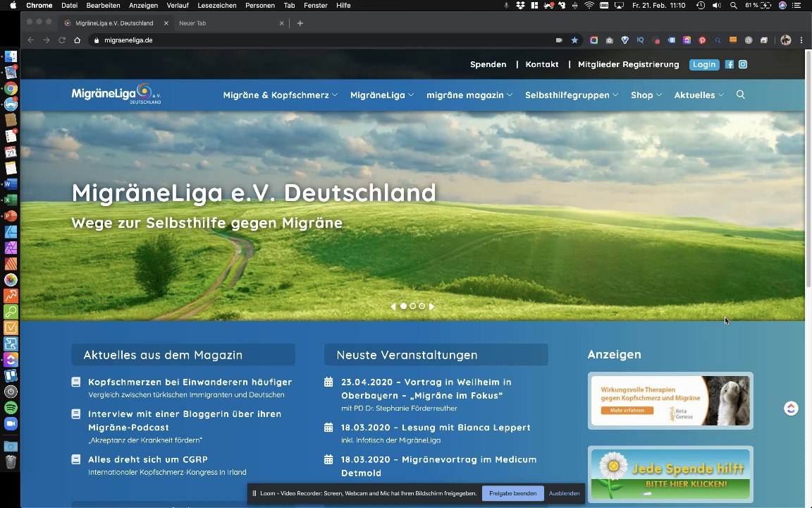Image resolution: width=812 pixels, height=508 pixels.
Task: Click the Wi-Fi icon in the menu bar
Action: pos(589,5)
